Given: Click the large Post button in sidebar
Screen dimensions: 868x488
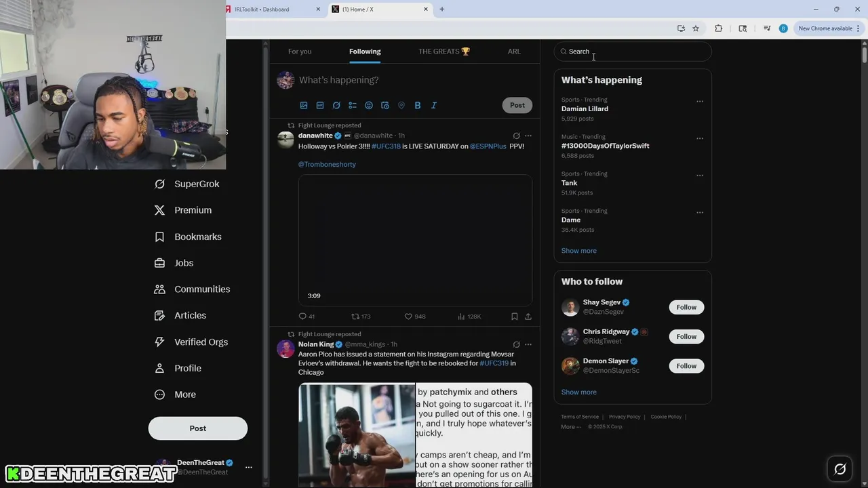Looking at the screenshot, I should pyautogui.click(x=198, y=428).
